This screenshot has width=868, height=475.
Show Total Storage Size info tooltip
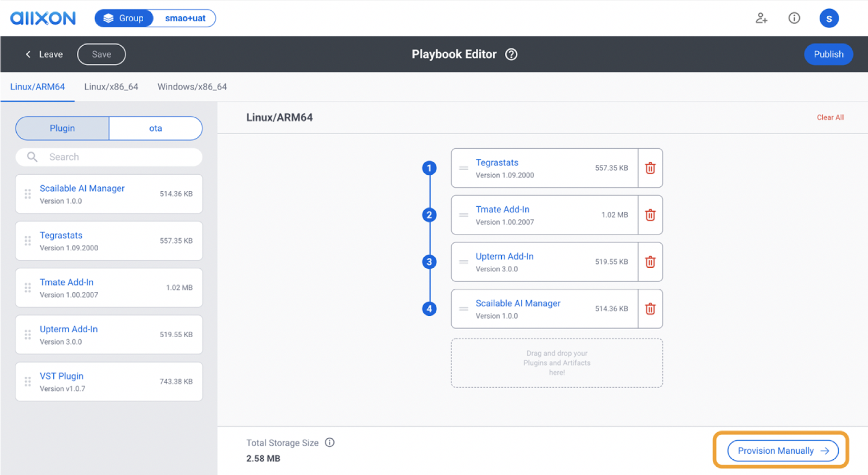[x=329, y=442]
